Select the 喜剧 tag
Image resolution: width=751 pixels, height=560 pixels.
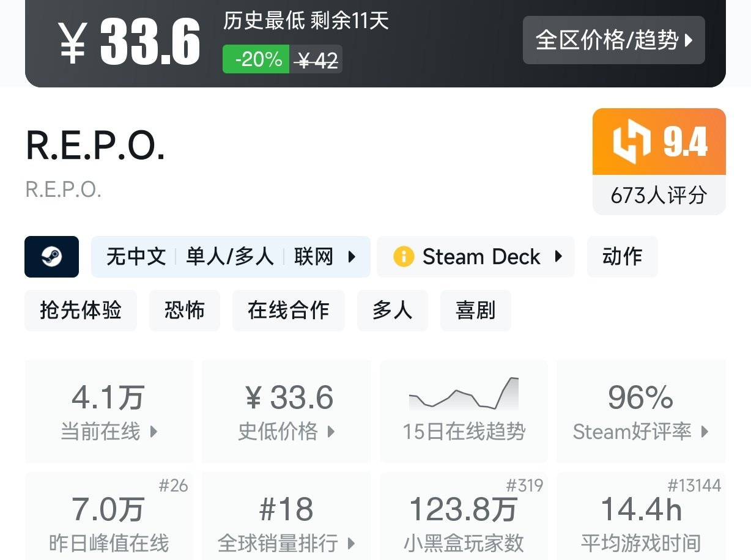[x=475, y=311]
